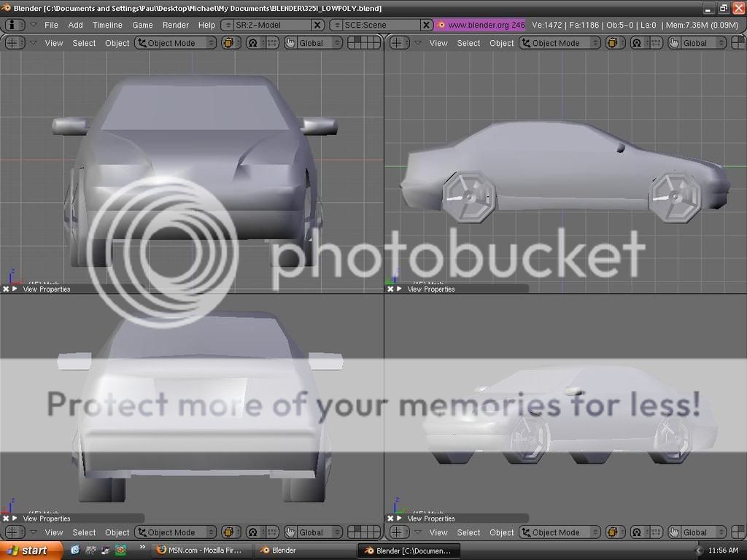Enable a different layer in the bottom viewport header

pos(363,529)
